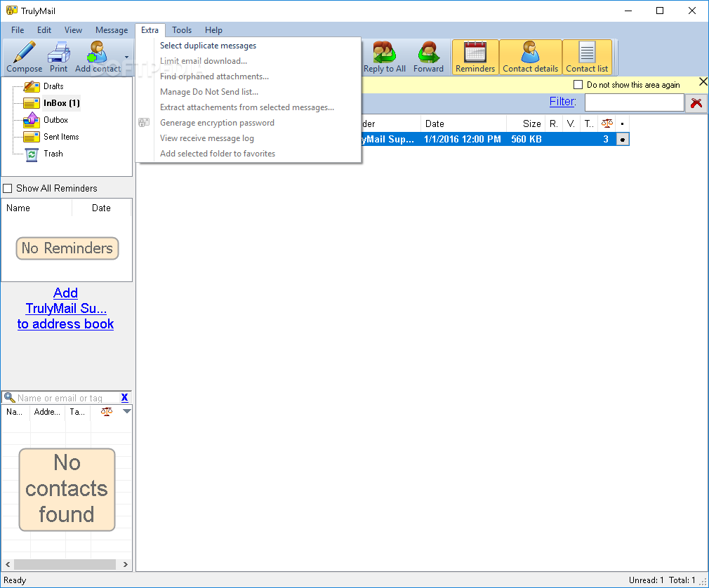Click the contacts Na... column header
The width and height of the screenshot is (709, 588).
pos(16,412)
